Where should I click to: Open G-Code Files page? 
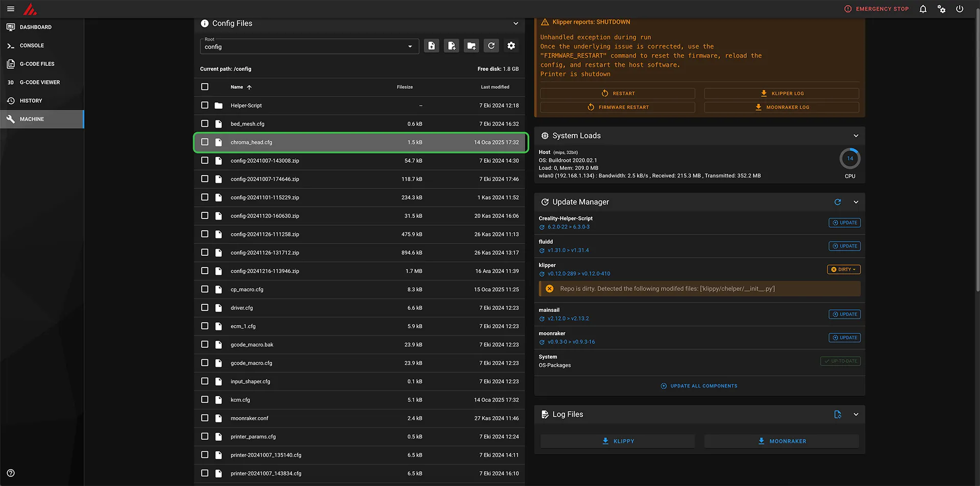pos(42,64)
